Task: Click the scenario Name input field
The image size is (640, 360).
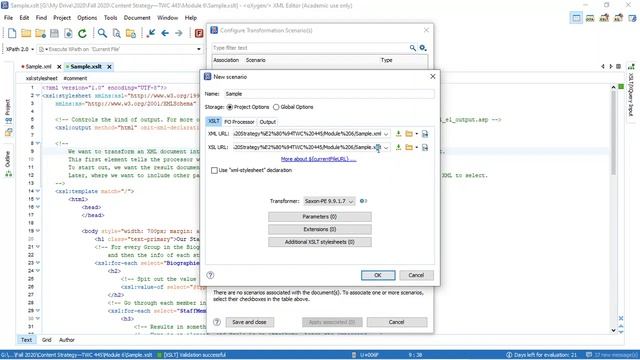Action: pos(329,94)
